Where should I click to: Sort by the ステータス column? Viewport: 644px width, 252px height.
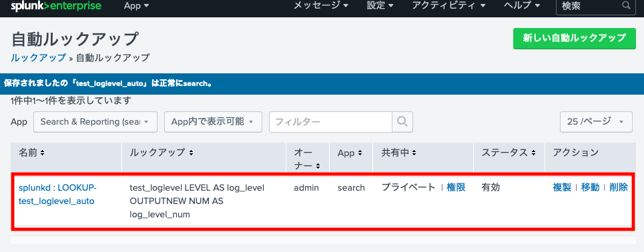tap(509, 153)
